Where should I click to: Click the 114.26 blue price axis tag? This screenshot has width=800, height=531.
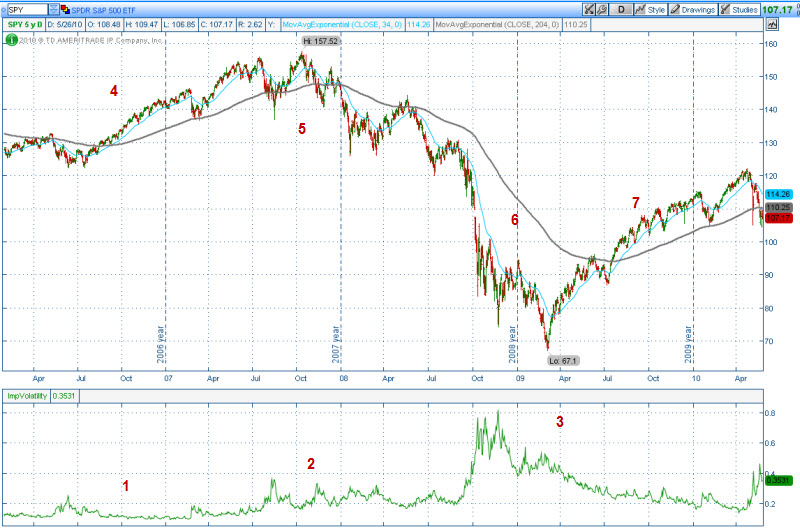coord(779,194)
